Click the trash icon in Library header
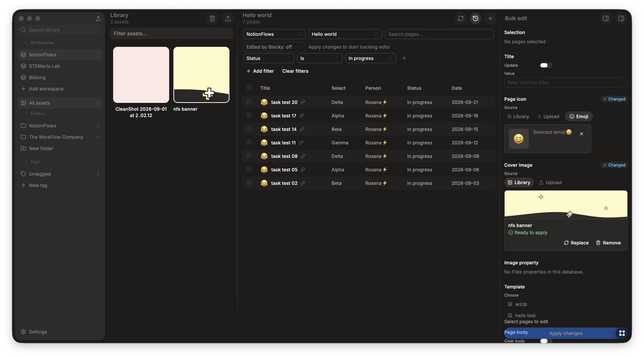This screenshot has width=644, height=358. pyautogui.click(x=213, y=18)
